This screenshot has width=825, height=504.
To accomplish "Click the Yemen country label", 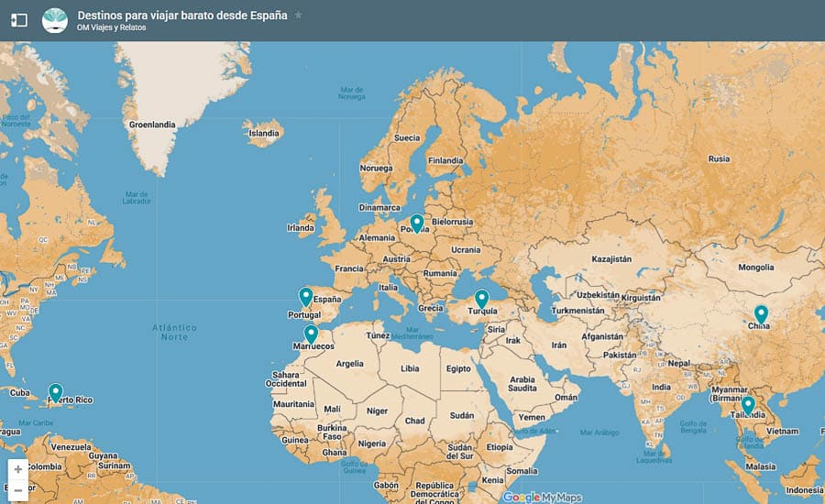I will pyautogui.click(x=532, y=417).
